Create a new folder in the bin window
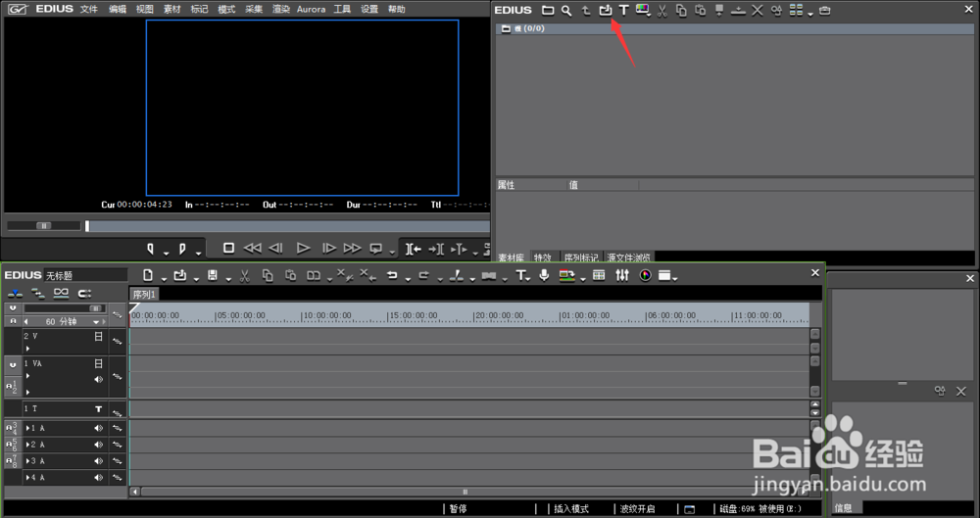Screen dimensions: 980x518 548,10
